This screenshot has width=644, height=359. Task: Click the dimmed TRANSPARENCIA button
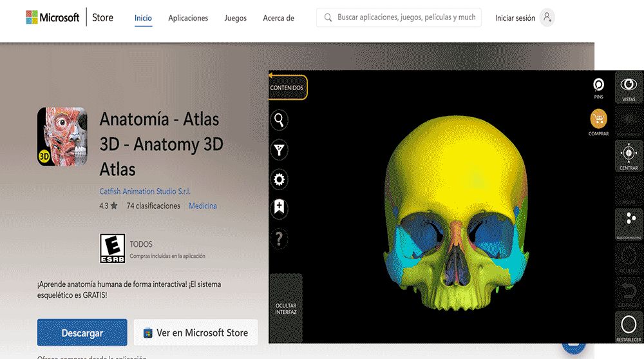(x=629, y=121)
